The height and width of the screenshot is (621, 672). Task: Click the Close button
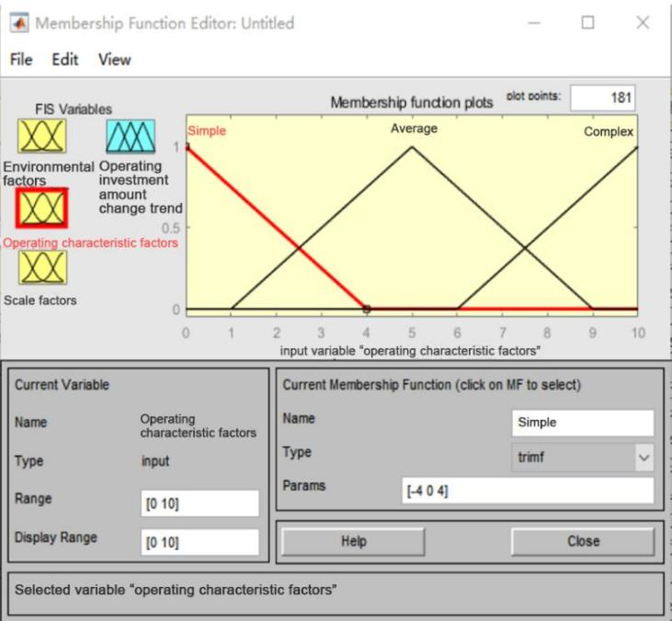tap(583, 542)
